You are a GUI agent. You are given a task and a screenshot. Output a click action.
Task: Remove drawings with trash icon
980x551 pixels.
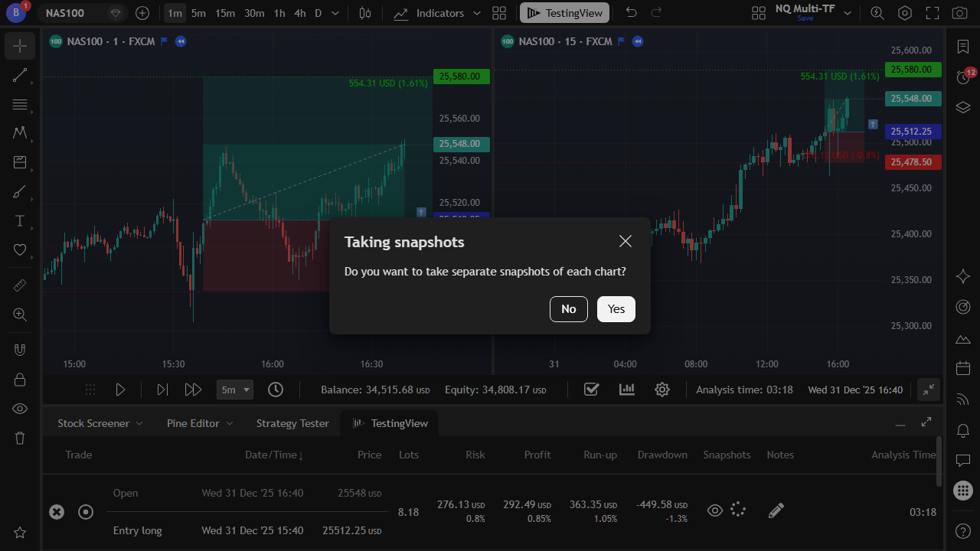pyautogui.click(x=20, y=438)
